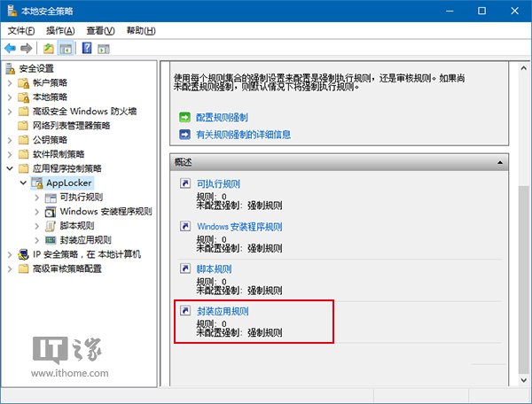532x404 pixels.
Task: Open the 封装应用规则 link in the overview
Action: click(x=223, y=312)
